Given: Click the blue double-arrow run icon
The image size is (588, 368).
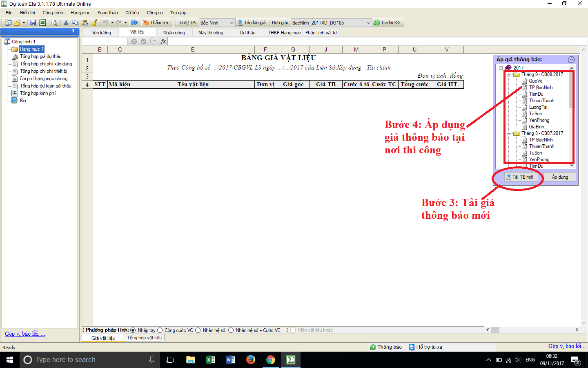Looking at the screenshot, I should tap(134, 23).
